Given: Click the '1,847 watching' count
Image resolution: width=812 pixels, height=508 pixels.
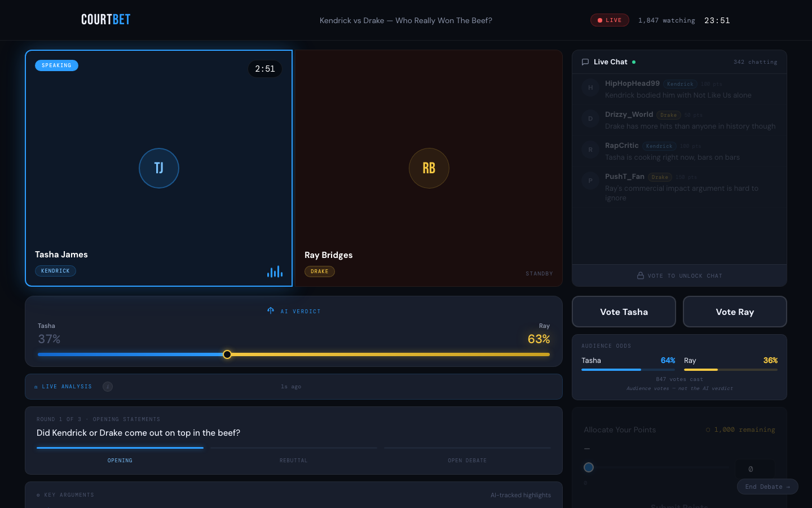Looking at the screenshot, I should click(667, 20).
